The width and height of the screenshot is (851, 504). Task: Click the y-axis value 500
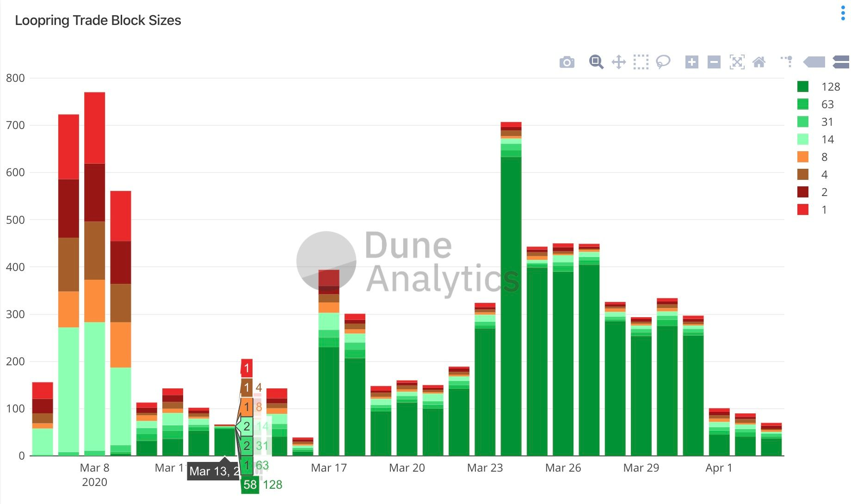pos(15,220)
